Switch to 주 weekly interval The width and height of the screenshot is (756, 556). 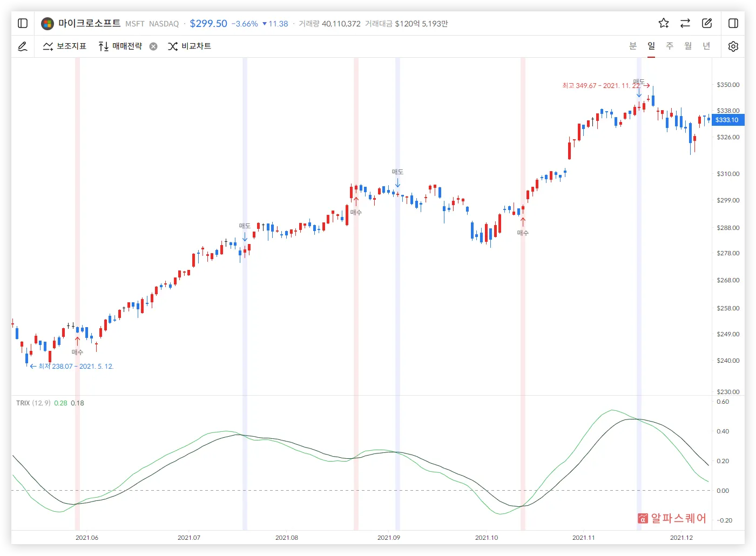[x=670, y=46]
